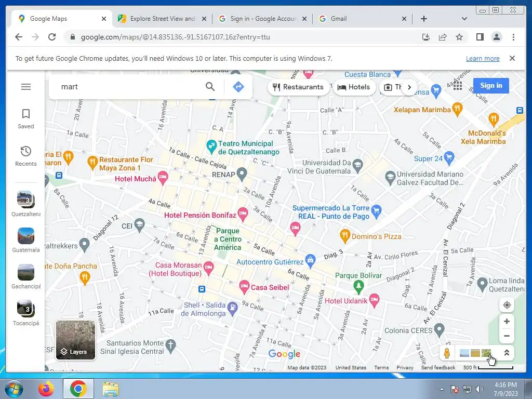This screenshot has width=532, height=399.
Task: Filter map by Restaurants chip
Action: 298,87
